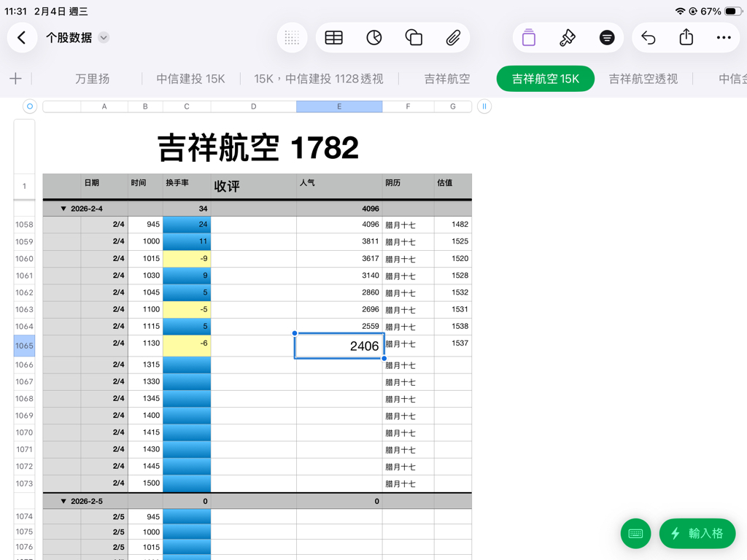This screenshot has width=747, height=560.
Task: Insert a shape with the shapes icon
Action: pos(414,38)
